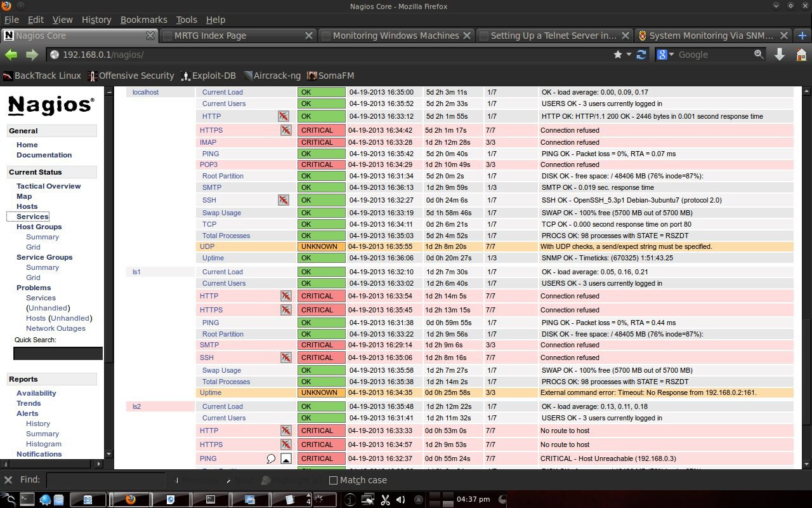The width and height of the screenshot is (812, 508).
Task: Open the Bookmarks menu
Action: coord(143,20)
